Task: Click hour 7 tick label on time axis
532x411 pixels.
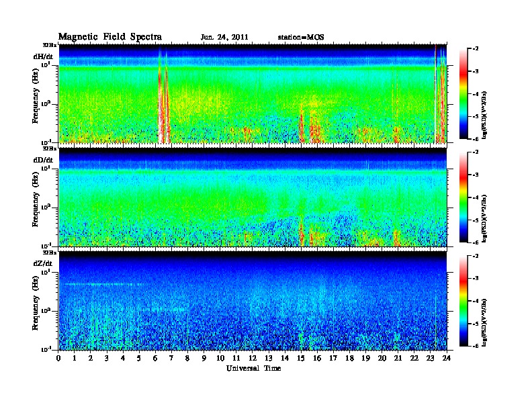Action: pyautogui.click(x=171, y=358)
